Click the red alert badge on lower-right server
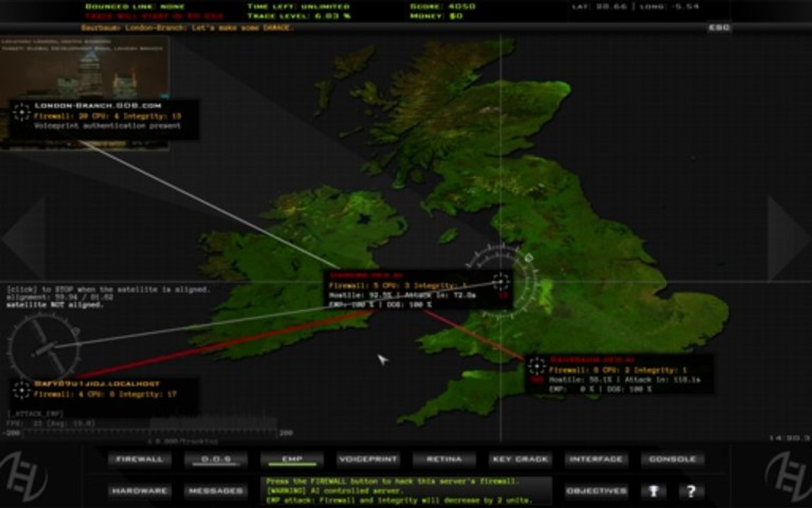Screen dimensions: 812x508 pyautogui.click(x=537, y=380)
